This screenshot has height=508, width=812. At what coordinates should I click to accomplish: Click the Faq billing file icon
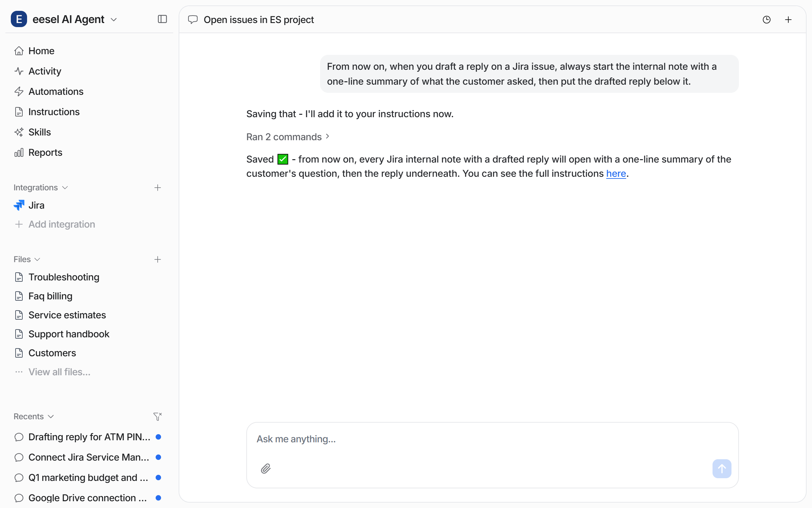tap(19, 296)
